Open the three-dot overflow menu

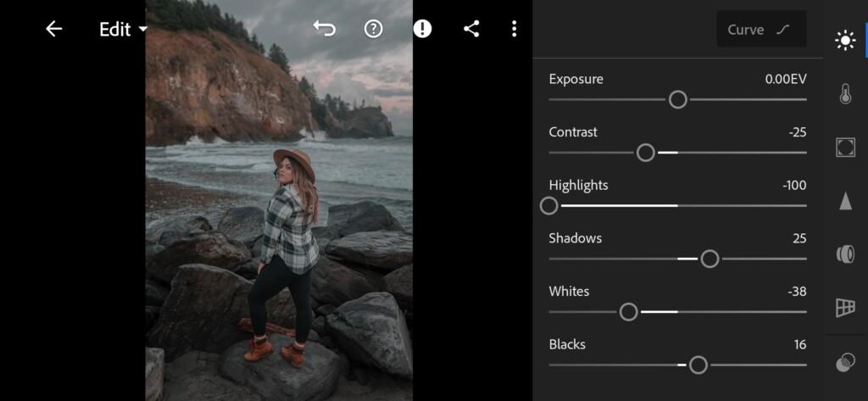pos(515,29)
